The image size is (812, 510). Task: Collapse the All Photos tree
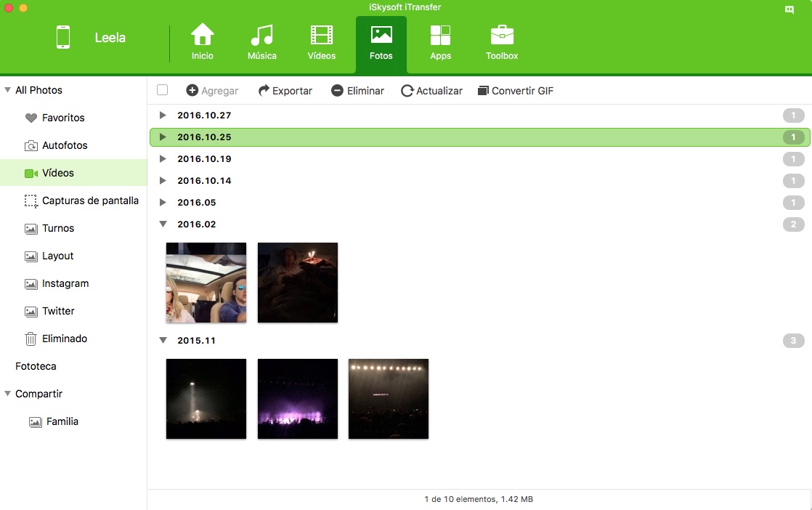coord(8,89)
